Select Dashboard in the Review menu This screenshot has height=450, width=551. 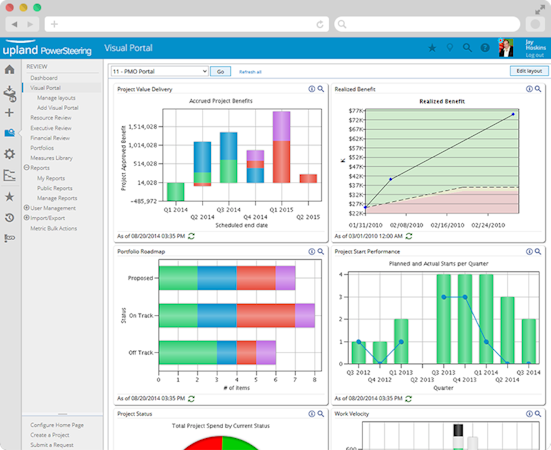(x=44, y=78)
